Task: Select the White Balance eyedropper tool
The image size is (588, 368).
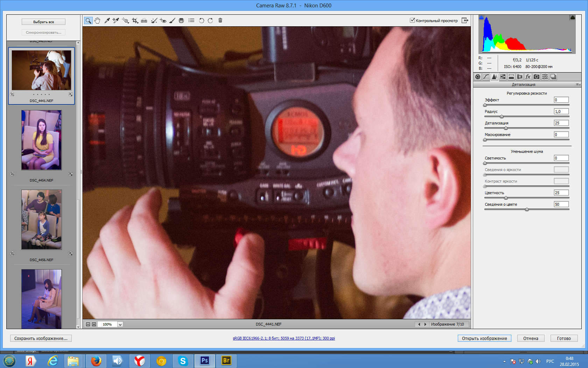Action: click(107, 20)
